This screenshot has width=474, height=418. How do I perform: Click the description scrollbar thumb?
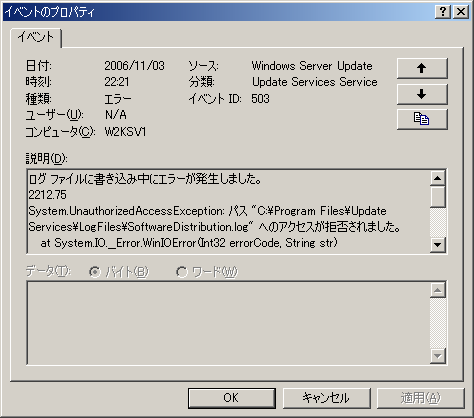[x=438, y=197]
